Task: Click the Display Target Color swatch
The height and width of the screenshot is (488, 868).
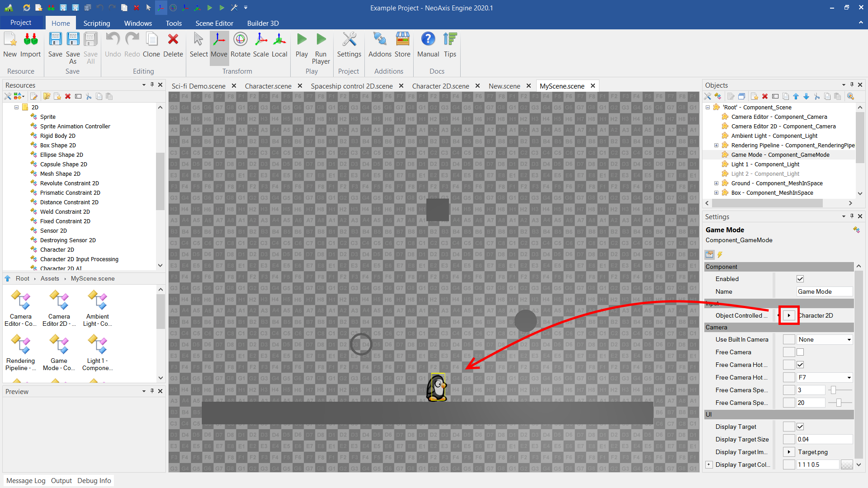Action: (846, 465)
